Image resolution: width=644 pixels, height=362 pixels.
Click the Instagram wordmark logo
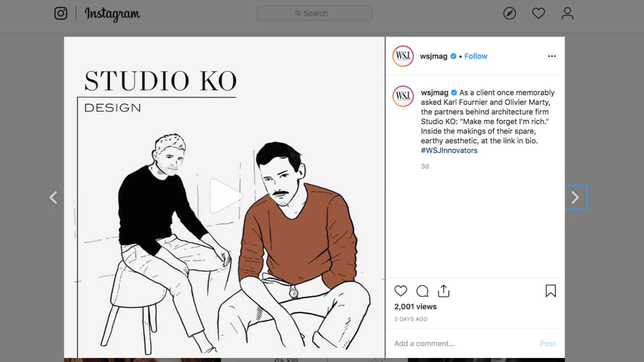click(x=112, y=14)
